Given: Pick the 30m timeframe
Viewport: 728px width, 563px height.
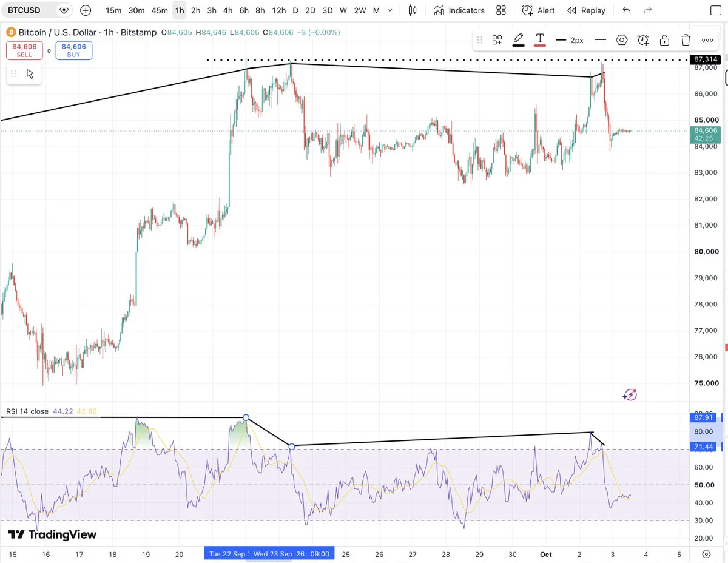Looking at the screenshot, I should pyautogui.click(x=136, y=10).
